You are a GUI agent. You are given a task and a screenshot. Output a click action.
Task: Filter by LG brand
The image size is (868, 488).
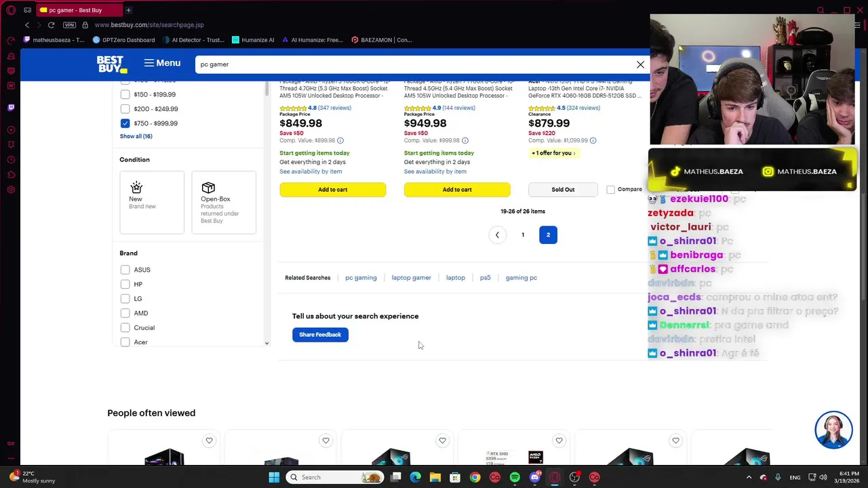coord(125,299)
